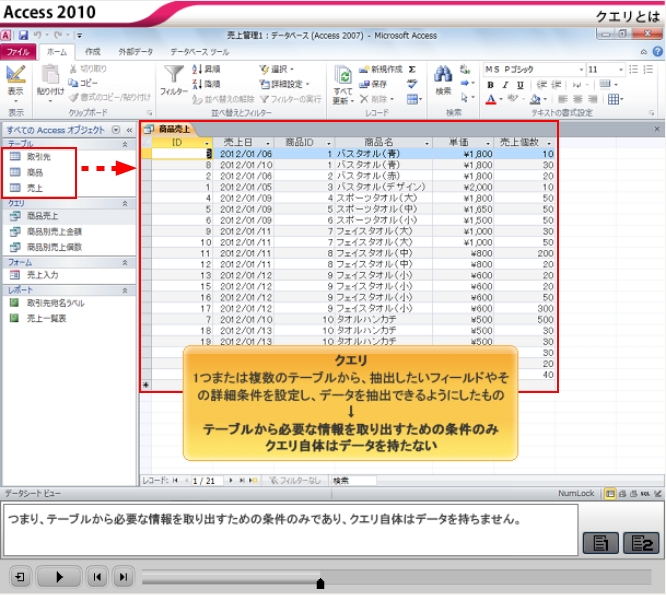Click the コピー copy command

pyautogui.click(x=83, y=83)
